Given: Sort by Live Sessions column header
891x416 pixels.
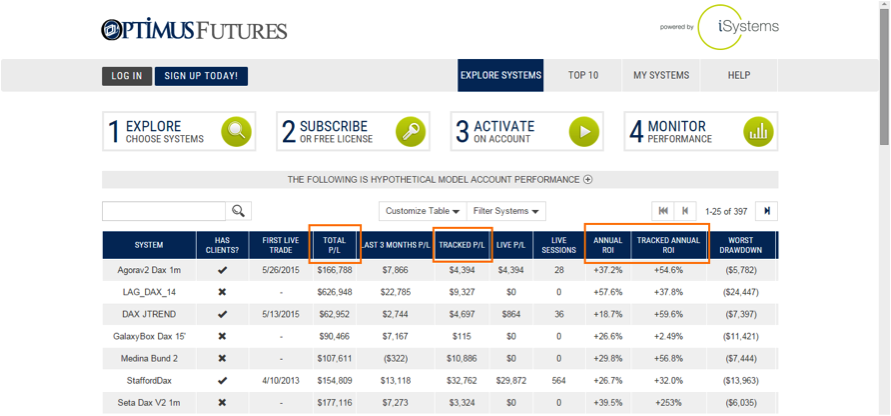Looking at the screenshot, I should 559,245.
